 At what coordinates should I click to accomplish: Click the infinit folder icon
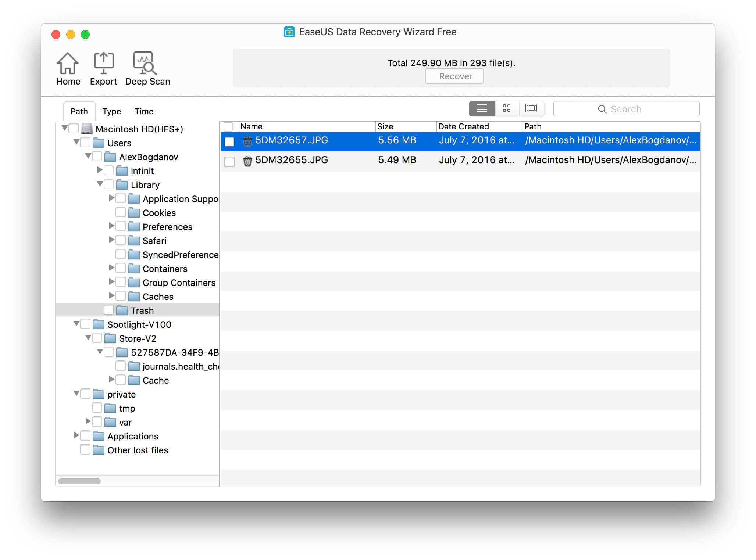point(122,170)
